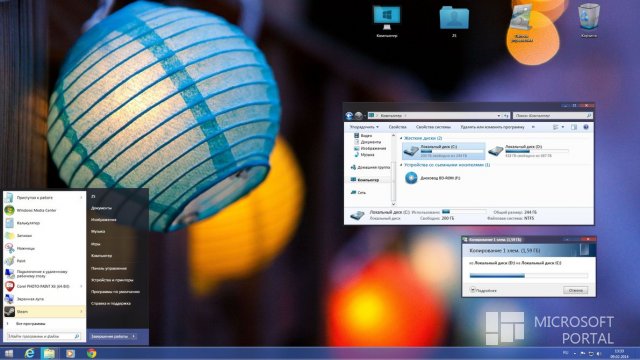The image size is (640, 360).
Task: Click the network icon in system tray
Action: (591, 353)
